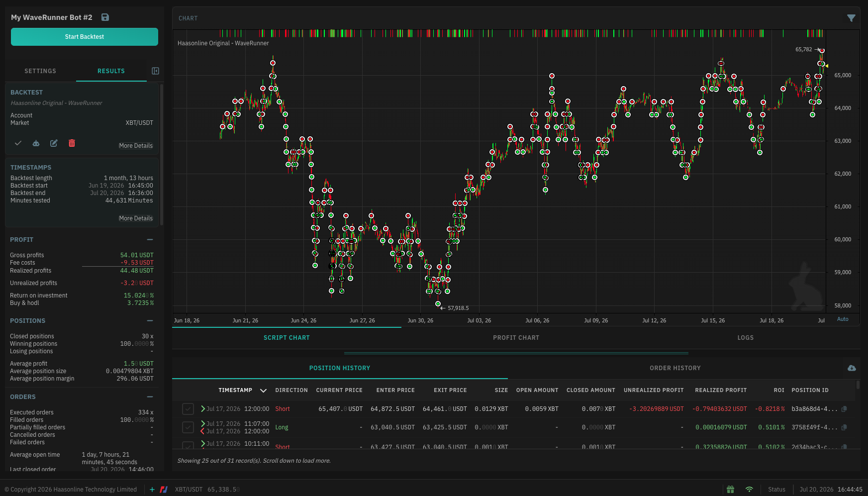Click the position history table scrollbar

coord(858,385)
